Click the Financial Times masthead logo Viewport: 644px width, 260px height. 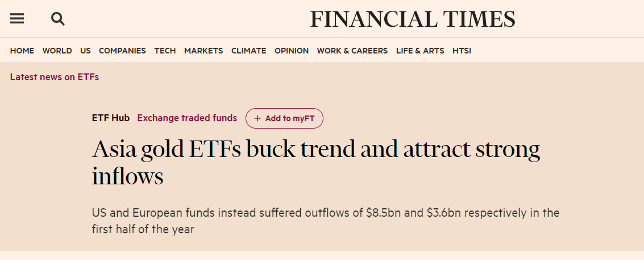(x=413, y=19)
